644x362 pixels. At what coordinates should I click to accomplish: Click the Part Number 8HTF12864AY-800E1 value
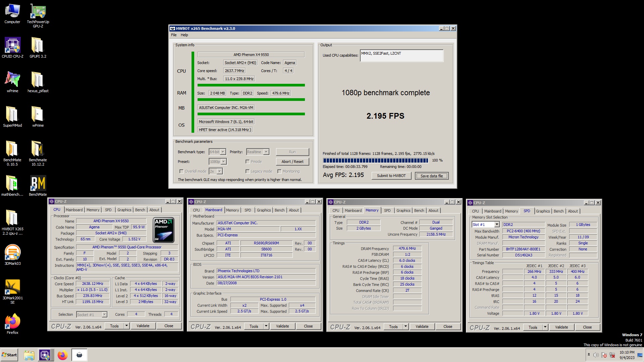pos(523,249)
